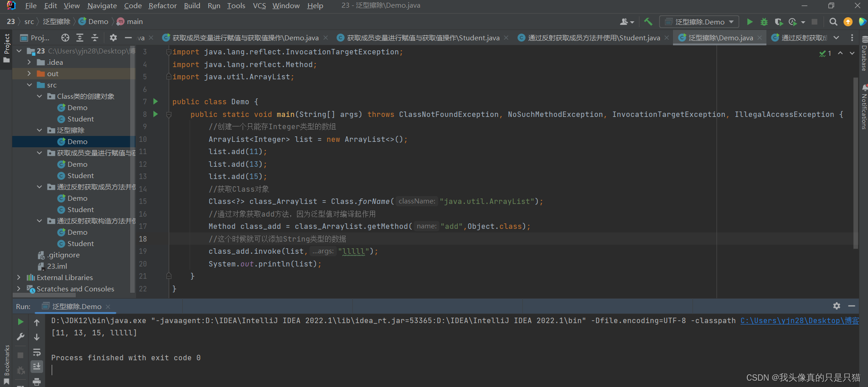Open Project panel options gear
Viewport: 868px width, 387px height.
click(113, 38)
